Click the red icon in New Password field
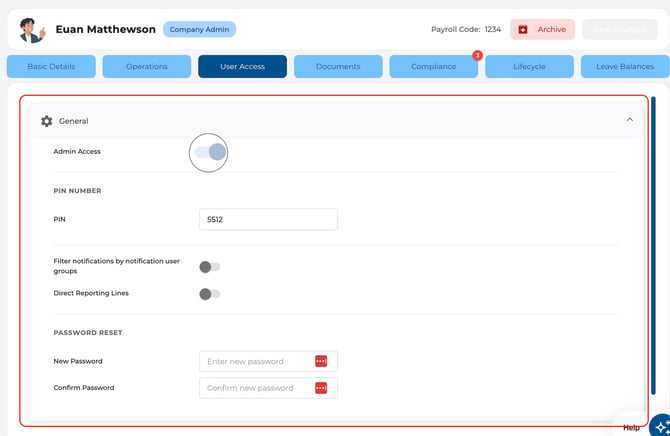 point(321,361)
